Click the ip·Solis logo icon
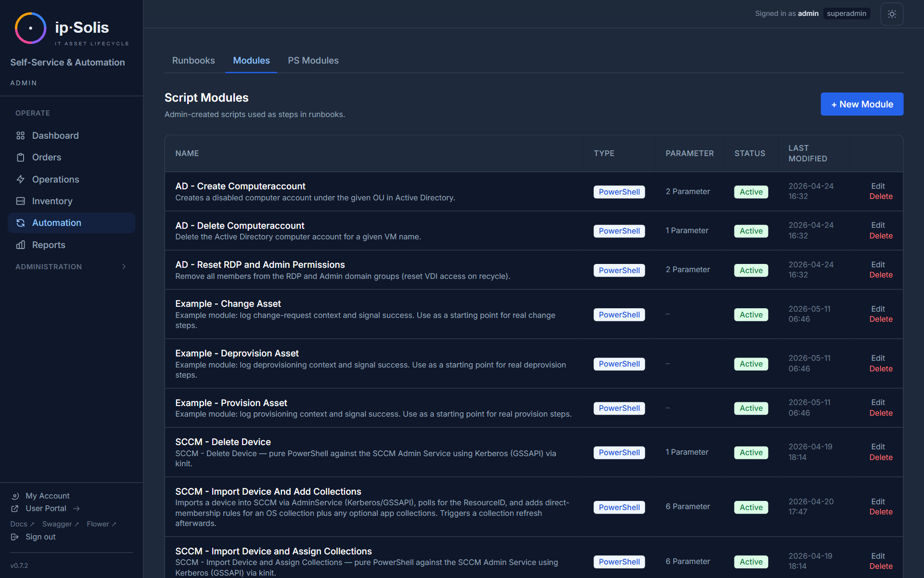924x578 pixels. (30, 28)
